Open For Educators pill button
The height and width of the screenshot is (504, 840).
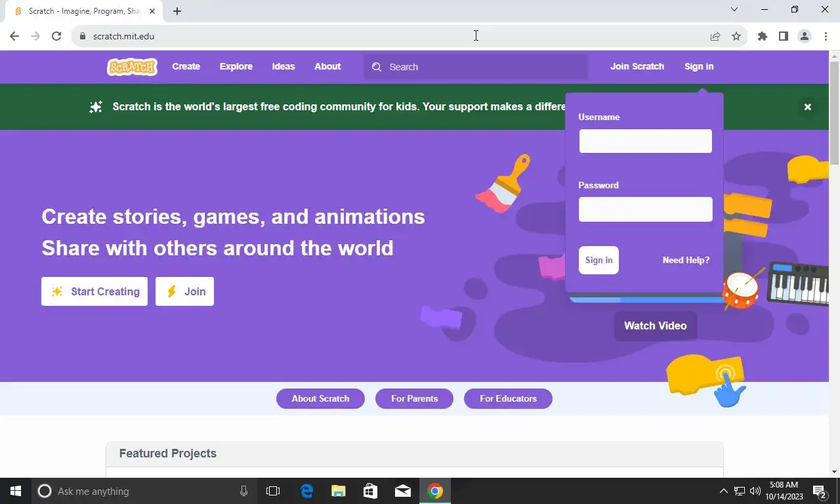508,398
